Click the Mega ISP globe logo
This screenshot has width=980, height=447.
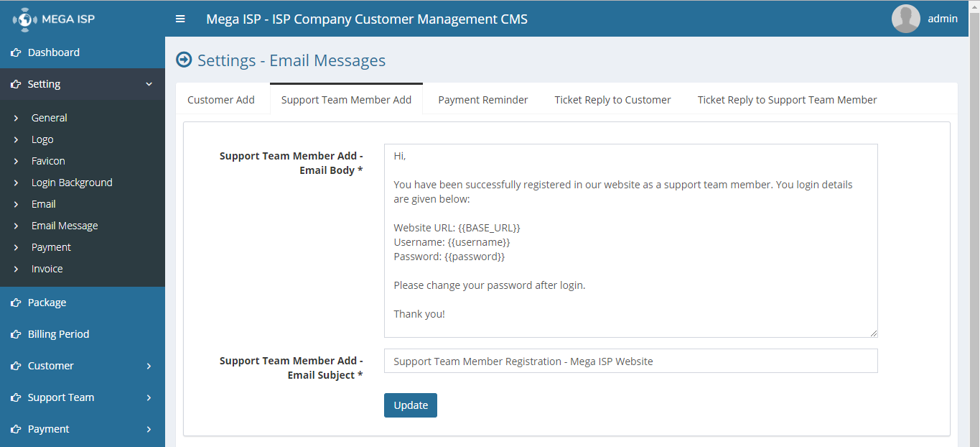[25, 19]
